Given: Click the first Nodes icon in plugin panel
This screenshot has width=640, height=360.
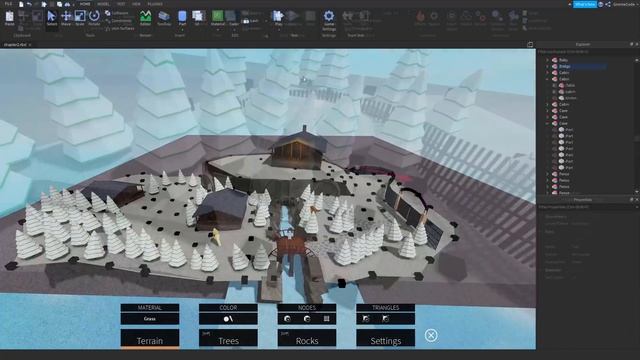Looking at the screenshot, I should [x=287, y=319].
